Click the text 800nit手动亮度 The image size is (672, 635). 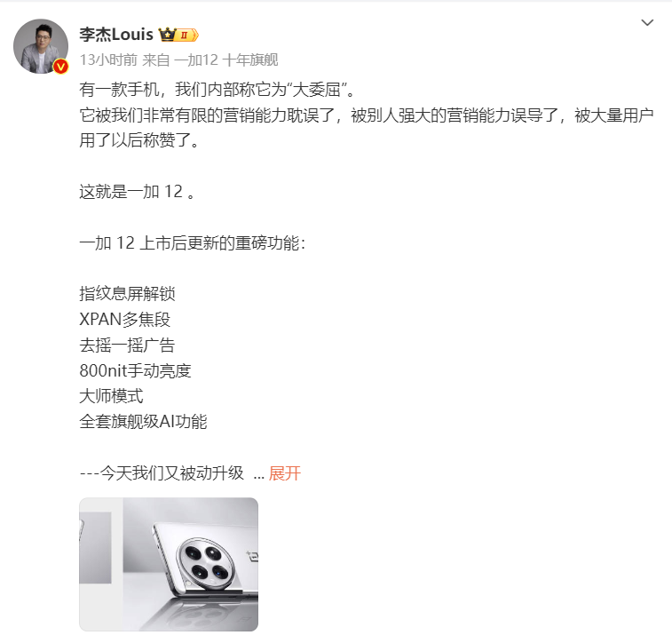[x=136, y=370]
